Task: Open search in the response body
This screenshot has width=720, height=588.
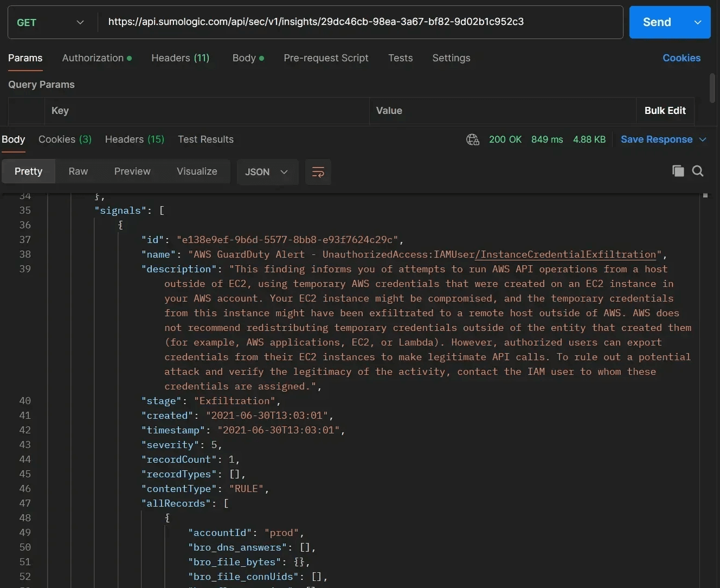Action: 698,171
